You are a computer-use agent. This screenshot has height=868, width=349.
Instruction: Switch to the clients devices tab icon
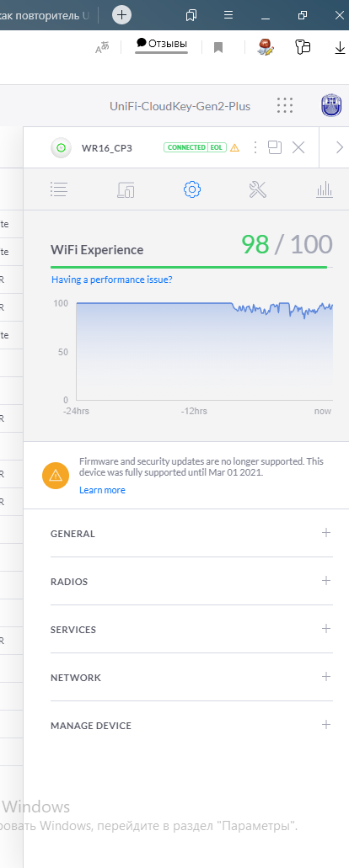point(126,190)
